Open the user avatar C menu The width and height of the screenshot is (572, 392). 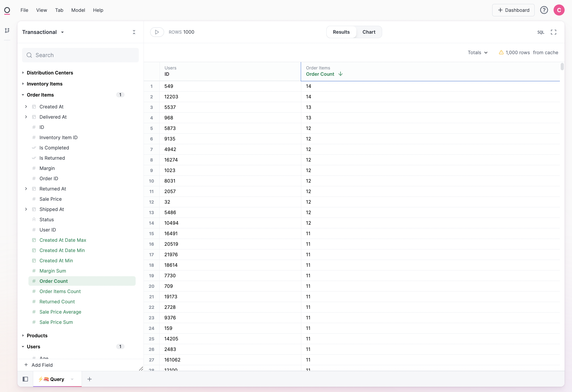click(559, 10)
